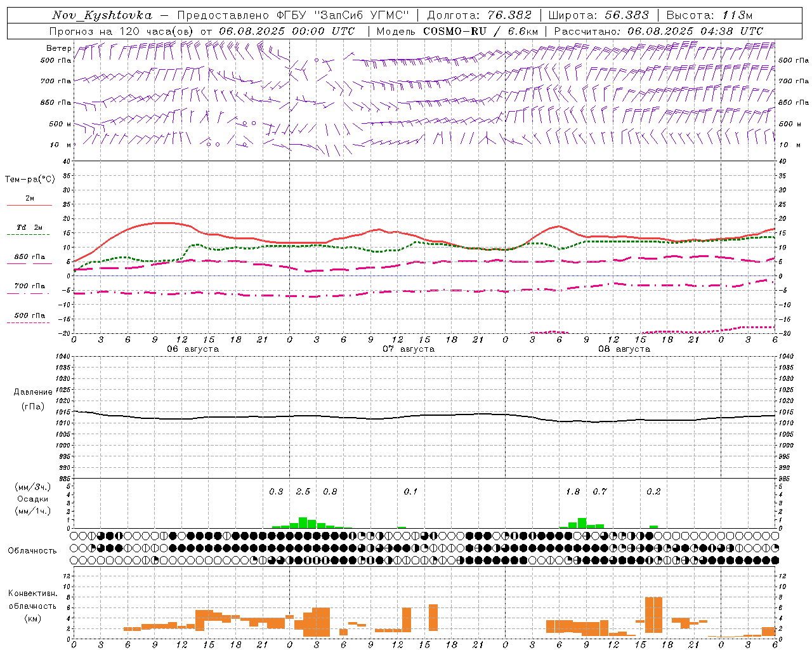Click '985' on the right pressure axis
The image size is (812, 650).
pos(785,479)
